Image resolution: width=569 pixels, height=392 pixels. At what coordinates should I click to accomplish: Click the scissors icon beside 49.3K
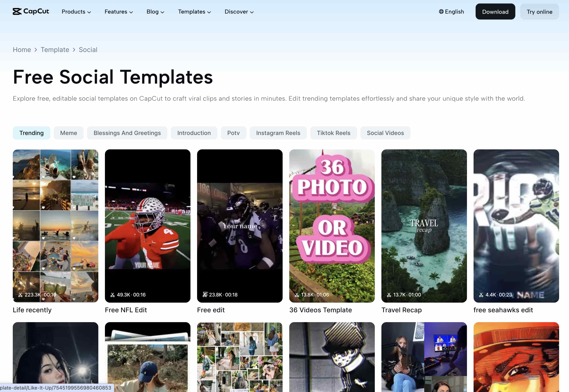tap(113, 295)
